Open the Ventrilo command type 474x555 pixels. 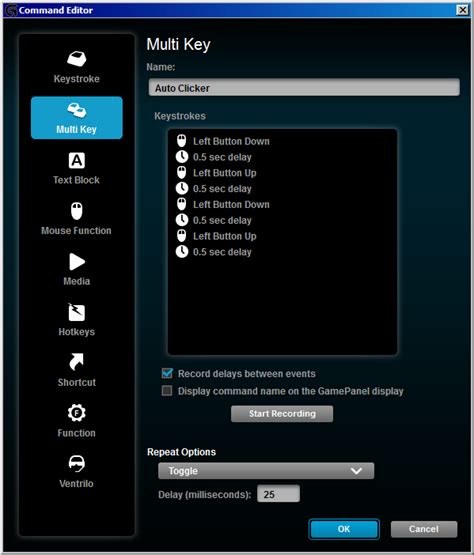tap(76, 472)
